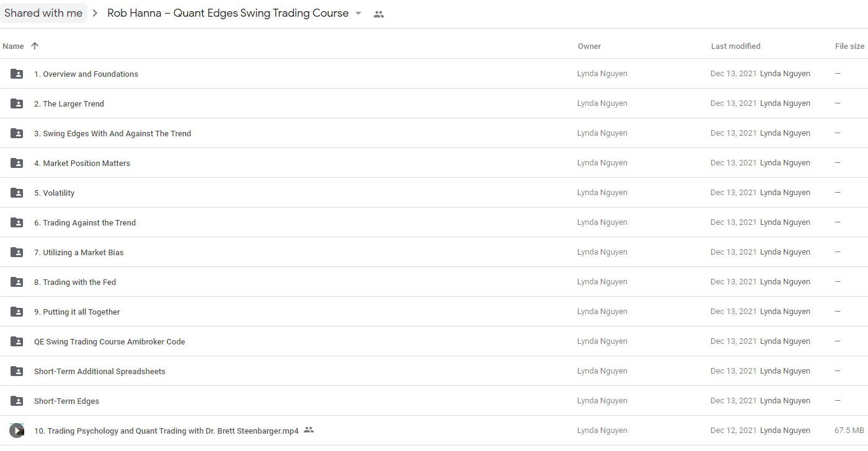Click the 67.5 MB file size value

click(849, 430)
